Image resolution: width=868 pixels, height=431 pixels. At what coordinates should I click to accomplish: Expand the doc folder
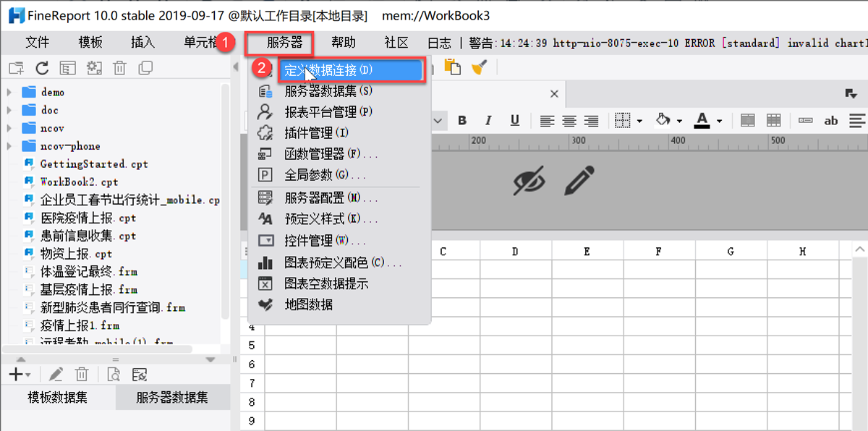pos(9,110)
